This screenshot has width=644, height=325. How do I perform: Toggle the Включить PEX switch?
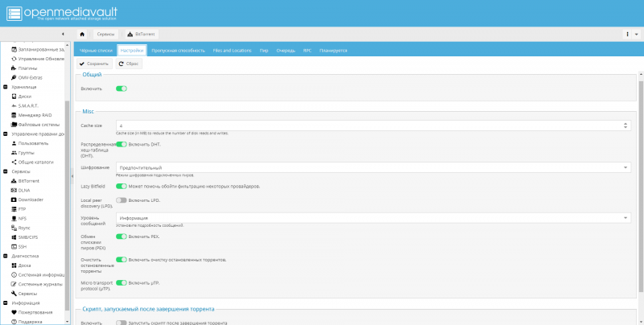122,237
